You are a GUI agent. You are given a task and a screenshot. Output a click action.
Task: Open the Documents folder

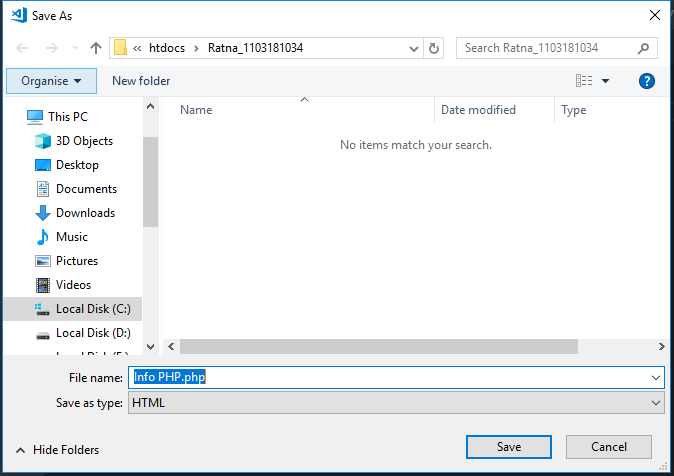coord(86,189)
